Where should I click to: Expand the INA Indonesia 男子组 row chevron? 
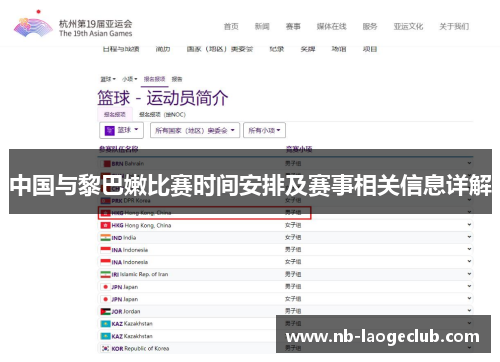469,249
